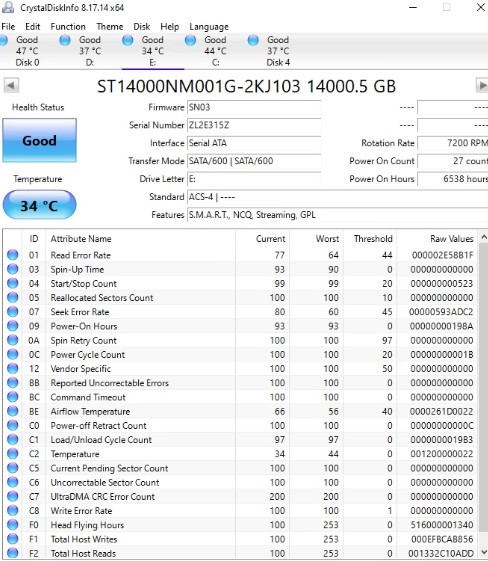Select Disk 0 status icon at 47 °C
488x561 pixels.
(x=4, y=40)
